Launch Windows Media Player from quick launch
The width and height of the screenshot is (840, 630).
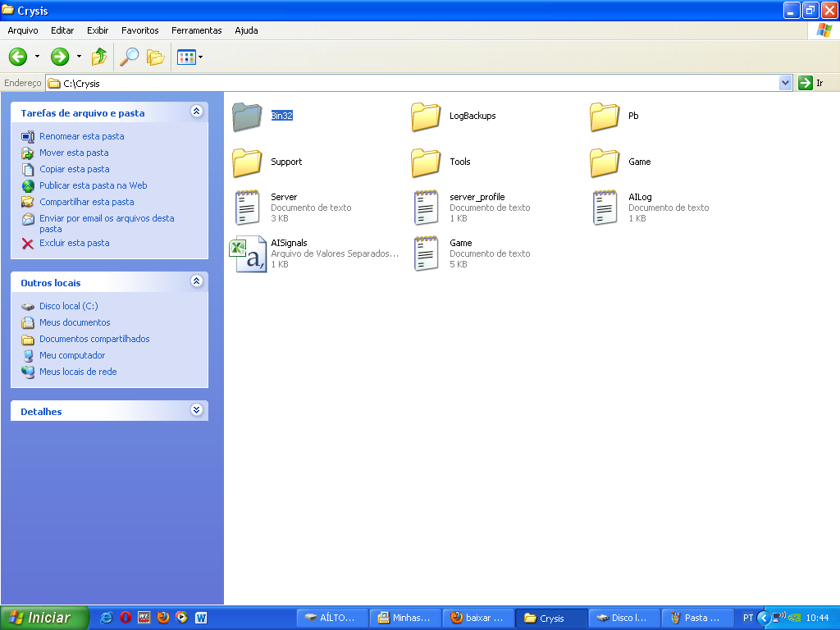(181, 618)
